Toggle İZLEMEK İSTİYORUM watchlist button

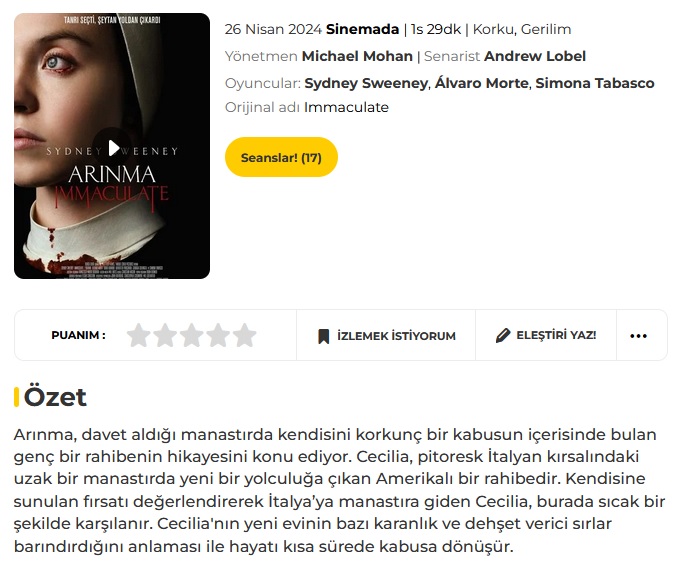pyautogui.click(x=386, y=336)
